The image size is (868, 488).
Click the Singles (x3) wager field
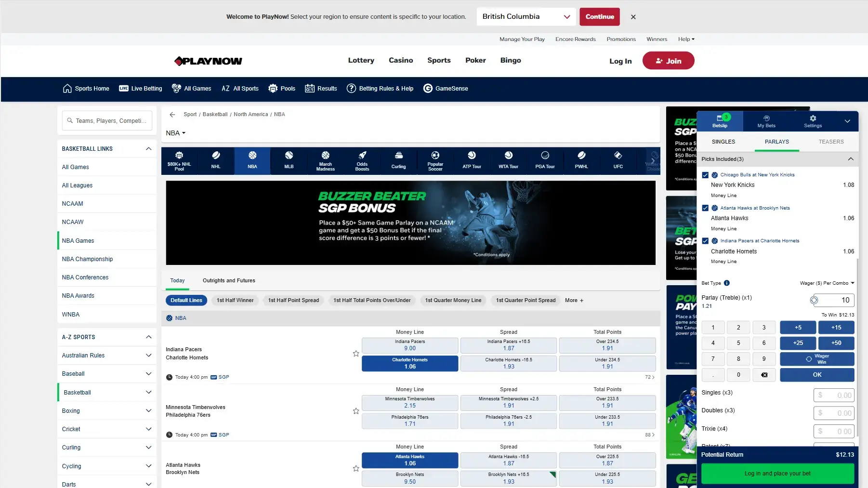tap(834, 396)
